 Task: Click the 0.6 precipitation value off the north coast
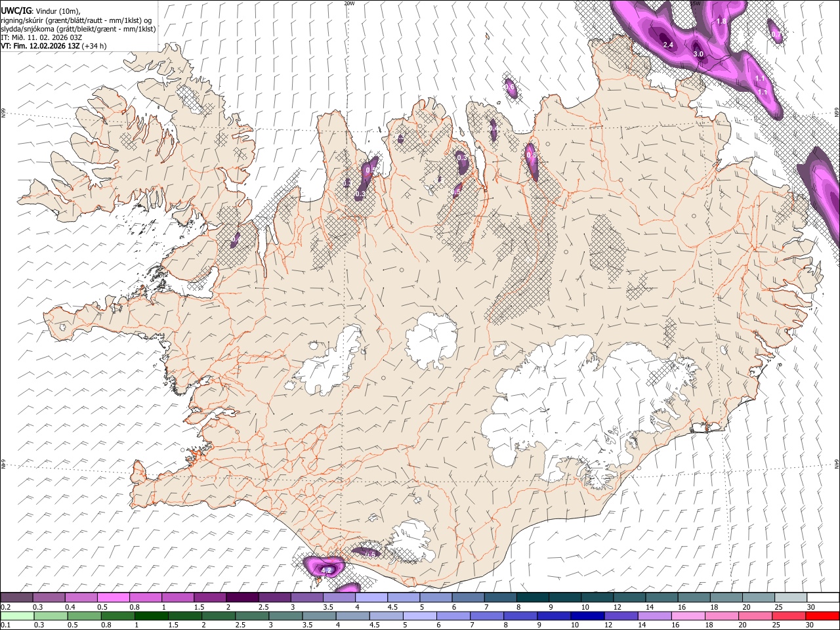(x=510, y=87)
